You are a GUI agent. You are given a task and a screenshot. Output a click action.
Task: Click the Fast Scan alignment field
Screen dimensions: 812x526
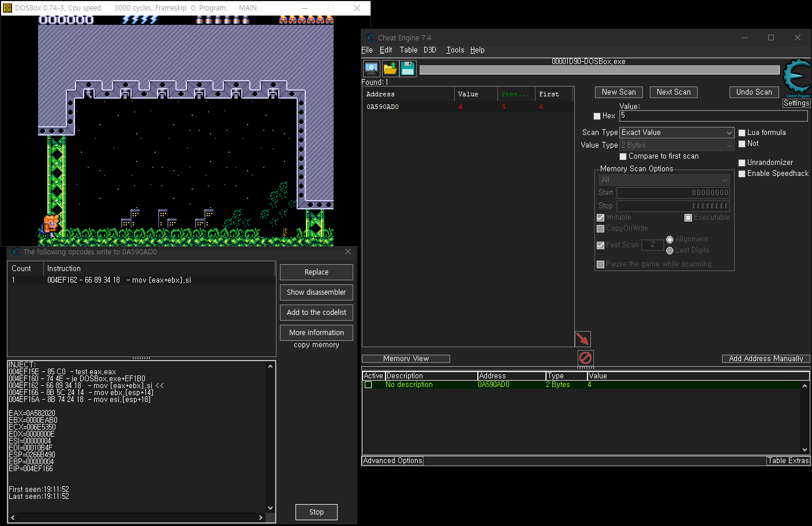(x=652, y=245)
